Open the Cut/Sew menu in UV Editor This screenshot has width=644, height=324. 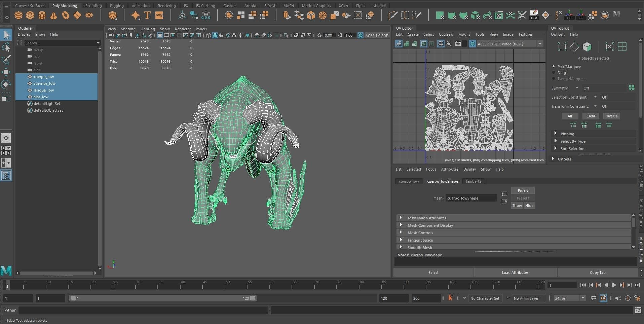point(446,34)
